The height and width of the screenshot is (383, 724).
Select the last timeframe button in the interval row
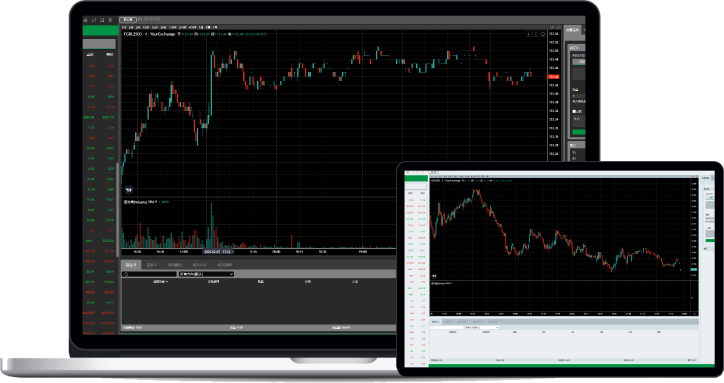[x=215, y=27]
